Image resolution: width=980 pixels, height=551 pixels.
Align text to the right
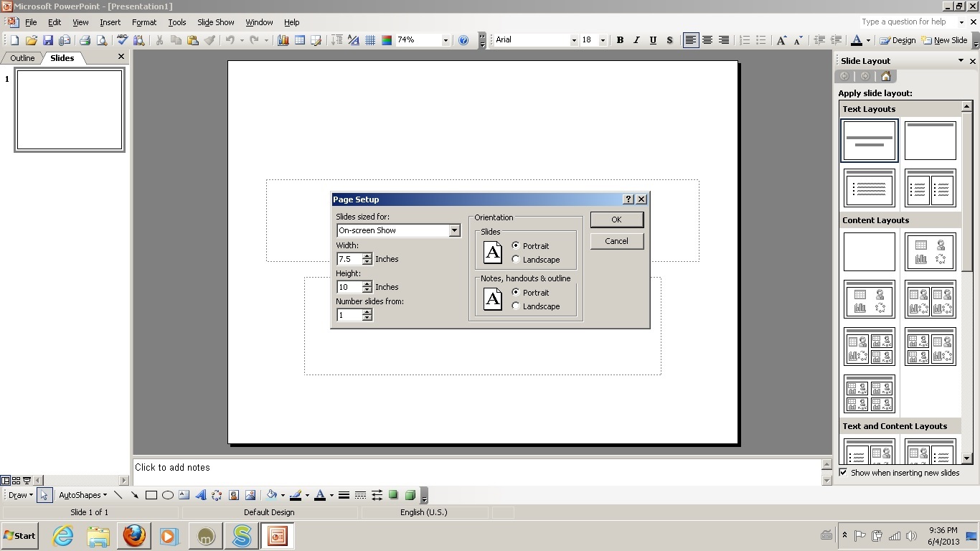tap(724, 40)
